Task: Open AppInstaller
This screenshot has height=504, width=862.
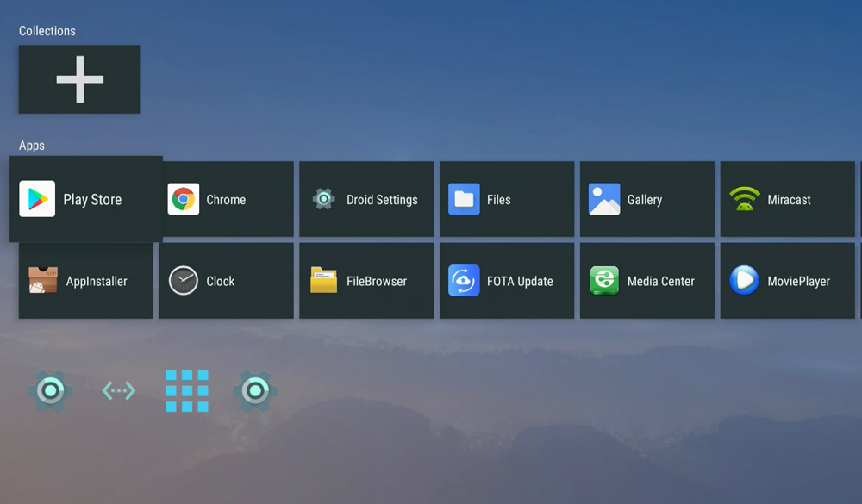Action: (85, 281)
